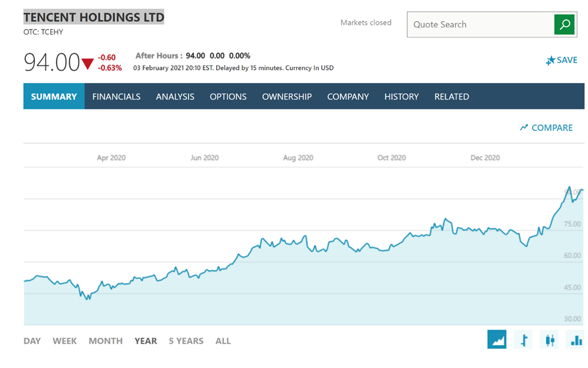Switch to the OHLC bar chart icon
The height and width of the screenshot is (368, 588).
(523, 340)
